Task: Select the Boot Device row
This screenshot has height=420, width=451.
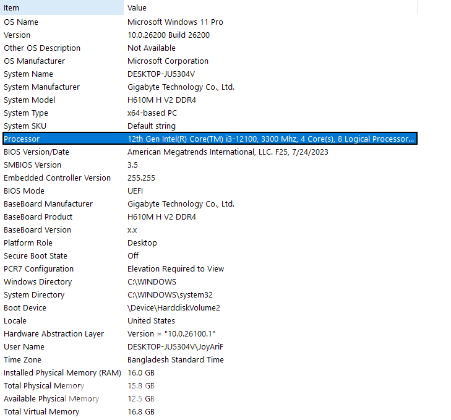Action: point(209,308)
